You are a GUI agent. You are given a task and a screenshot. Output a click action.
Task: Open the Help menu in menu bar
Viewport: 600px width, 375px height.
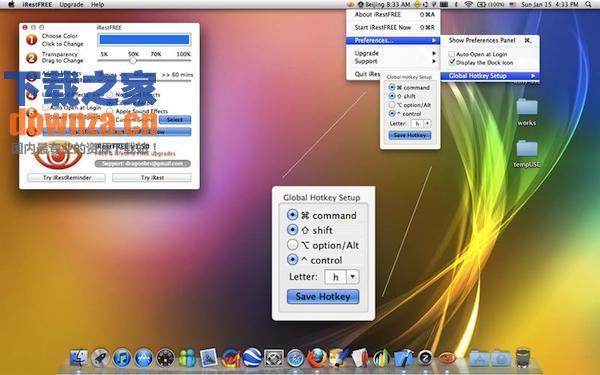coord(97,5)
